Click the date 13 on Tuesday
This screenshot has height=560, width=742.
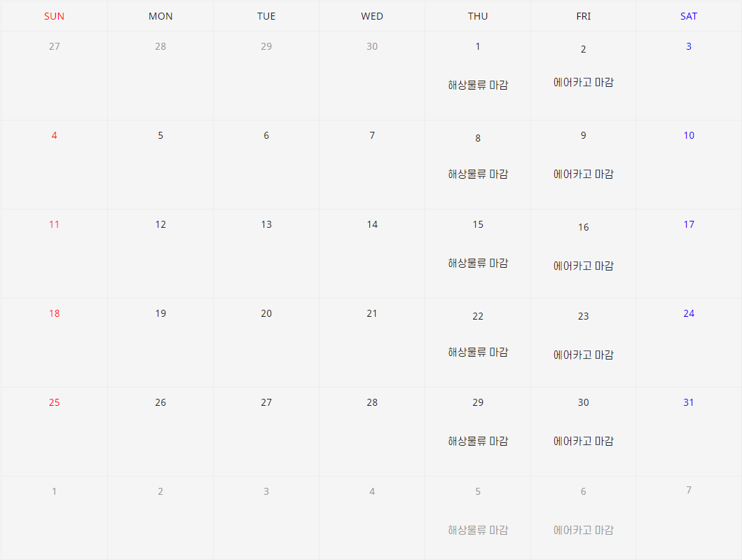(x=266, y=225)
